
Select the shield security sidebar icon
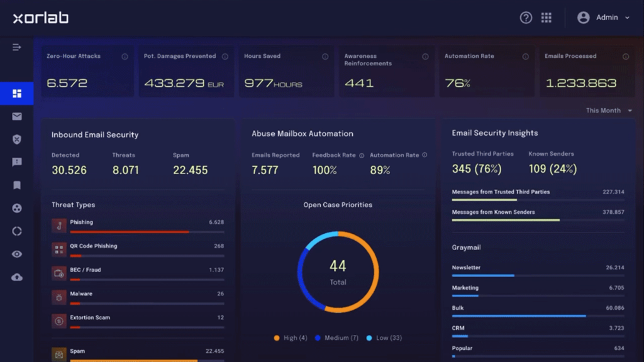point(17,140)
